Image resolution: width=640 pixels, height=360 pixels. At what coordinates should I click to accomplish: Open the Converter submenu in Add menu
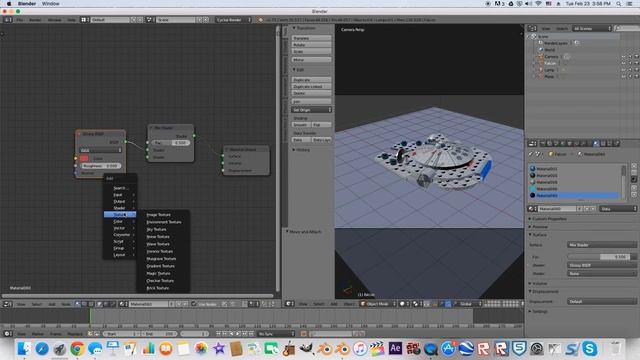click(x=120, y=235)
